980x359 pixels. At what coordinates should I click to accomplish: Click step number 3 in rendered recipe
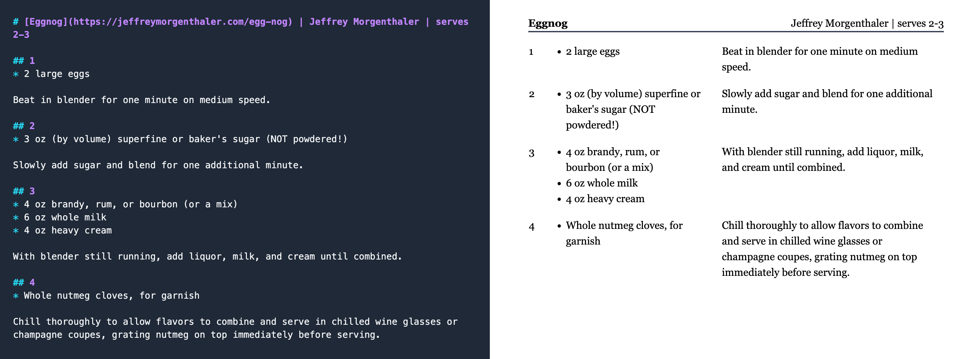tap(532, 153)
